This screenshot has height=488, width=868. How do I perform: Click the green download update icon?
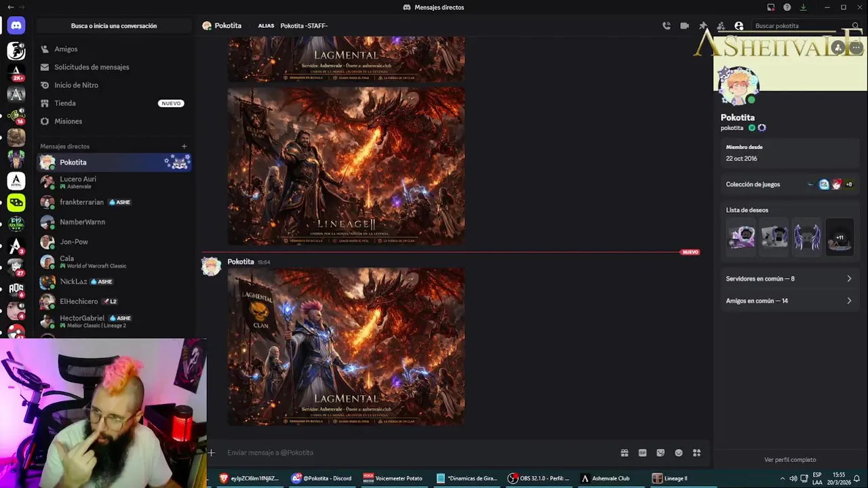click(803, 7)
